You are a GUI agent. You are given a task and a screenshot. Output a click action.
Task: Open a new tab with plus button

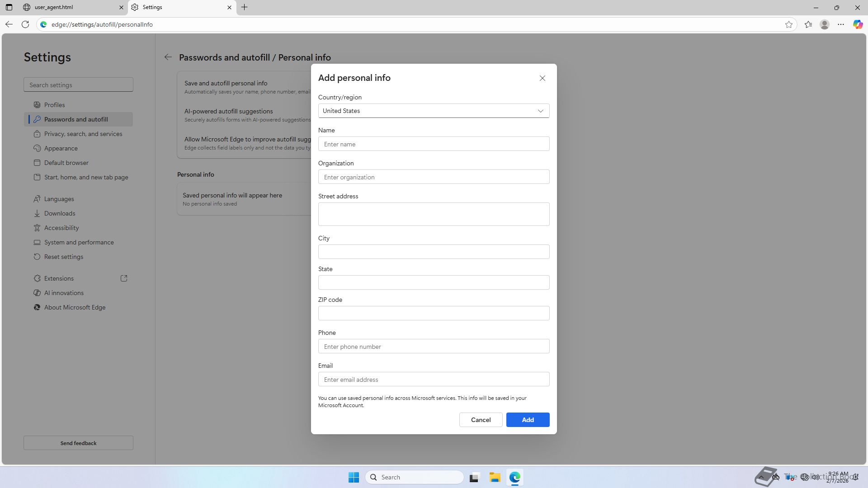click(x=244, y=7)
